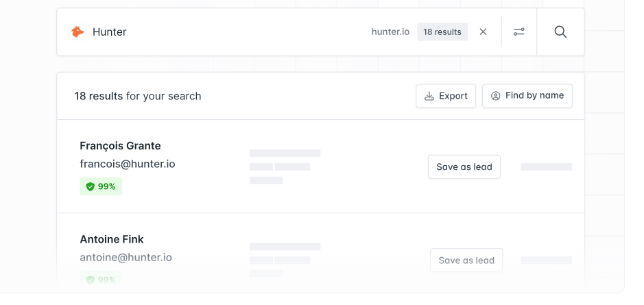
Task: Click the orange Hunter logo icon
Action: (78, 32)
